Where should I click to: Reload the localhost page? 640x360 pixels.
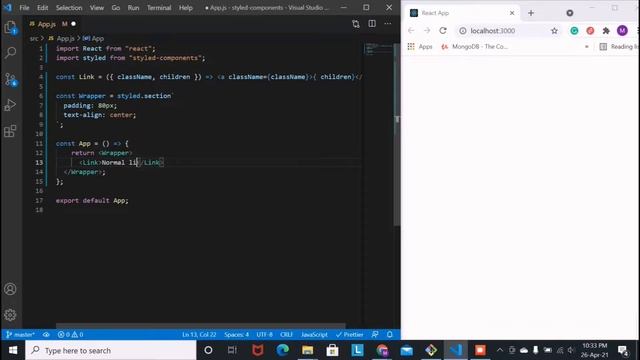(x=443, y=31)
